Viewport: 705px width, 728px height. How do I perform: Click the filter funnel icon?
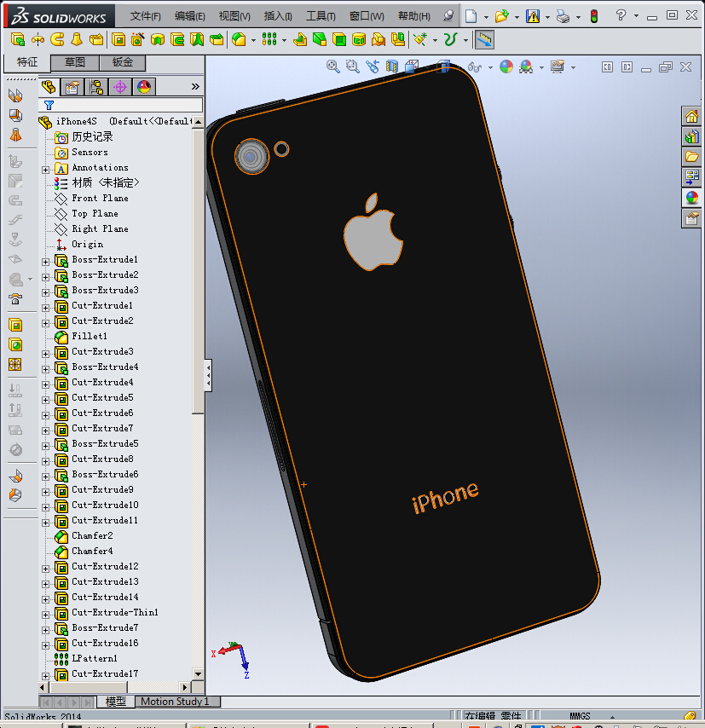pos(49,106)
